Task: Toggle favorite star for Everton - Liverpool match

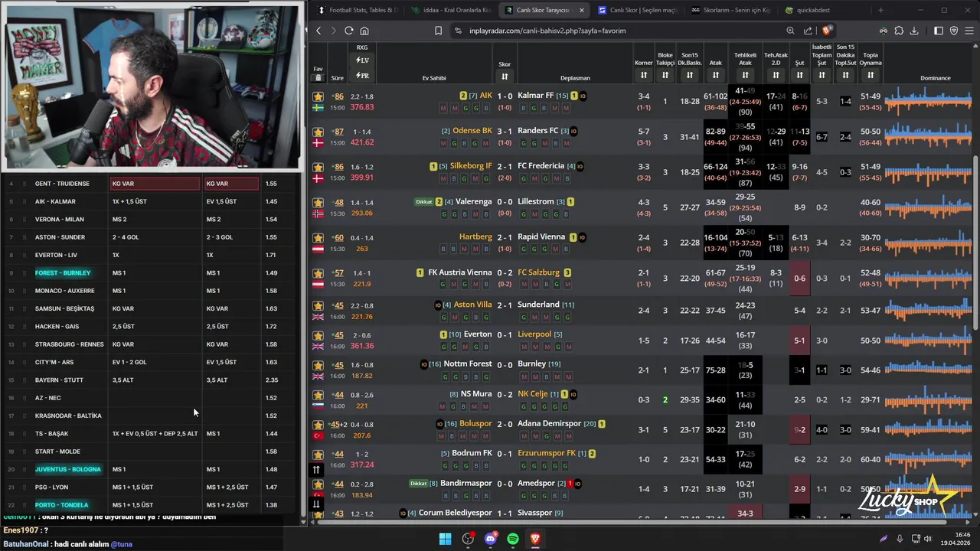Action: (318, 335)
